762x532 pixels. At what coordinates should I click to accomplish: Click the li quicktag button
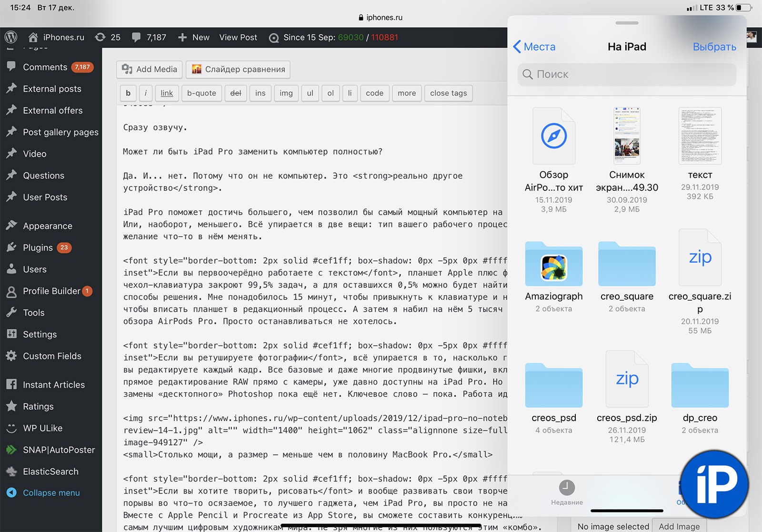[x=350, y=93]
